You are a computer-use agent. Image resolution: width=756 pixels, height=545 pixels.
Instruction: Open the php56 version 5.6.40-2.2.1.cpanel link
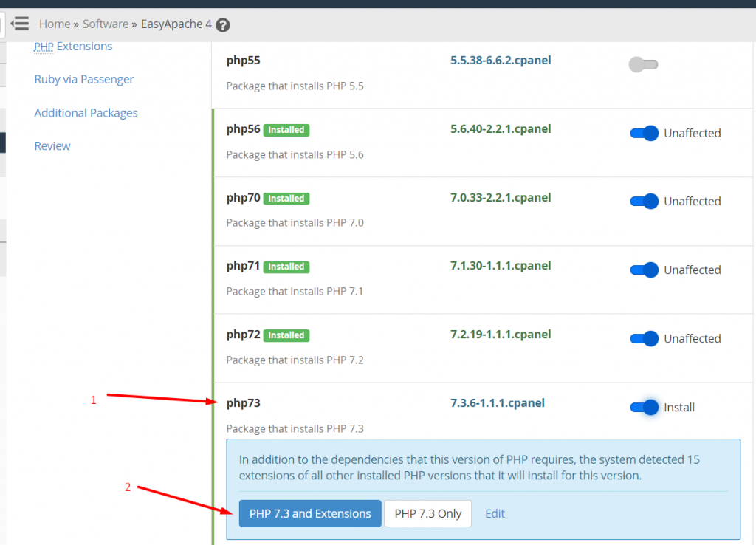500,128
